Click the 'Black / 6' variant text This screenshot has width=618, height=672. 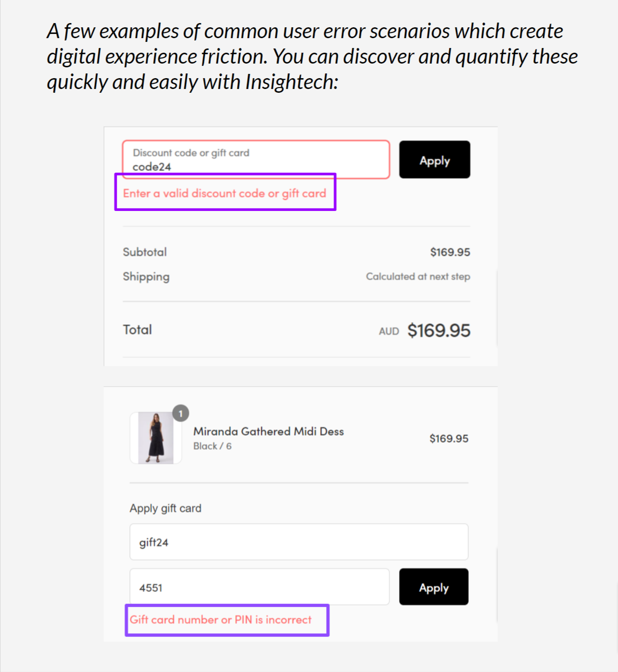tap(212, 446)
